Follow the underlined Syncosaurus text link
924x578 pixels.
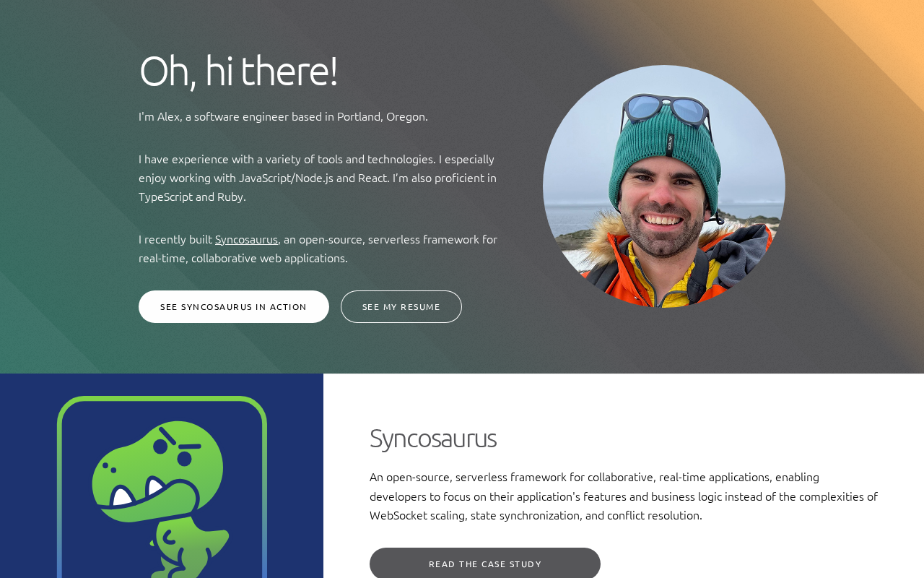[x=246, y=239]
